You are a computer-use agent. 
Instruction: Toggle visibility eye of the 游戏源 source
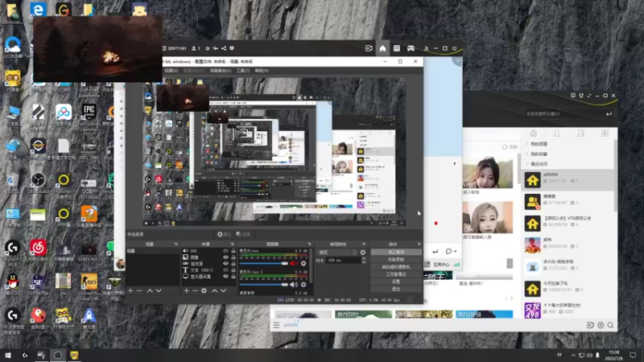225,264
